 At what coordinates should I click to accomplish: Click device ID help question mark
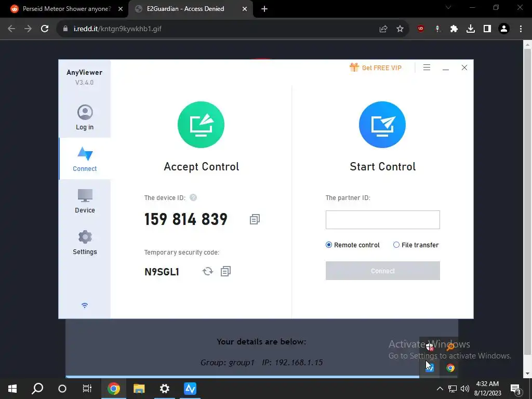pyautogui.click(x=193, y=197)
